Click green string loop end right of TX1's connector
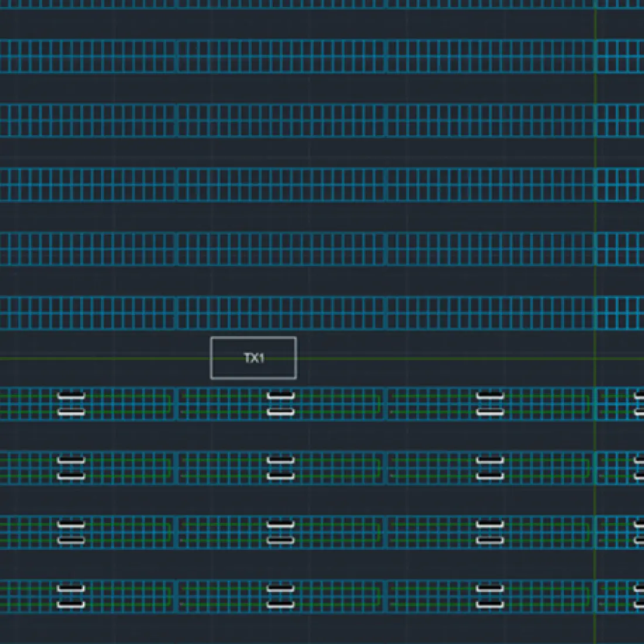Screen dimensions: 644x644 (x=380, y=404)
